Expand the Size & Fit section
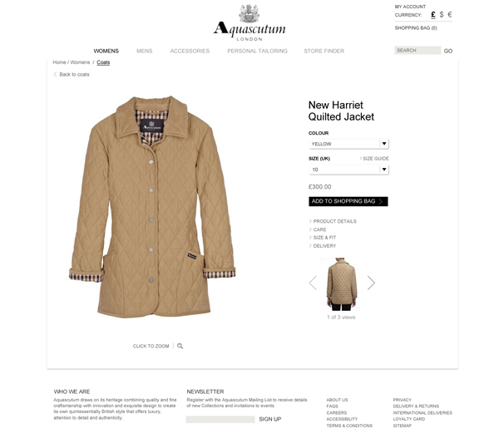This screenshot has height=448, width=499. pyautogui.click(x=323, y=238)
